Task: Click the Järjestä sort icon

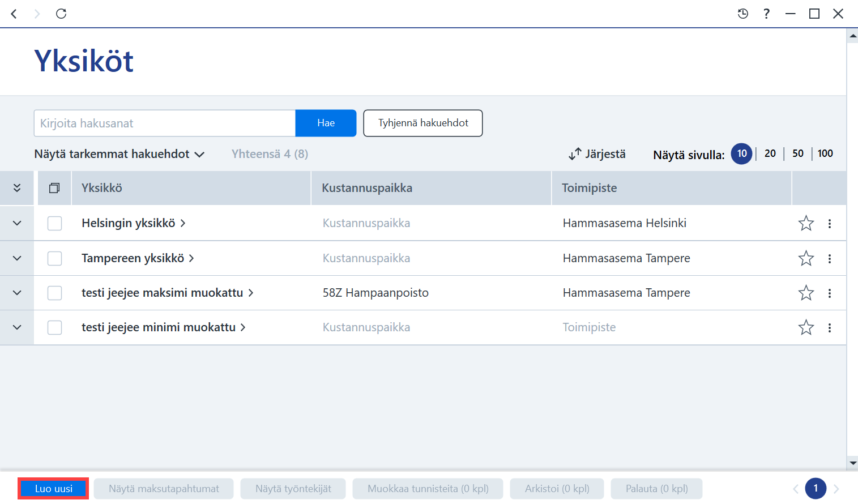Action: click(575, 154)
